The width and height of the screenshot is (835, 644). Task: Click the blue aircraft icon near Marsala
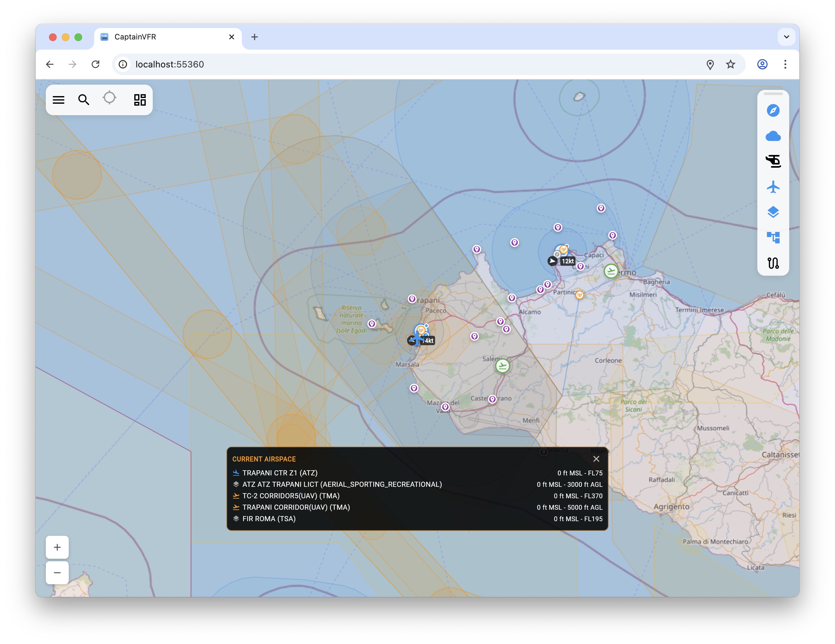pyautogui.click(x=417, y=338)
